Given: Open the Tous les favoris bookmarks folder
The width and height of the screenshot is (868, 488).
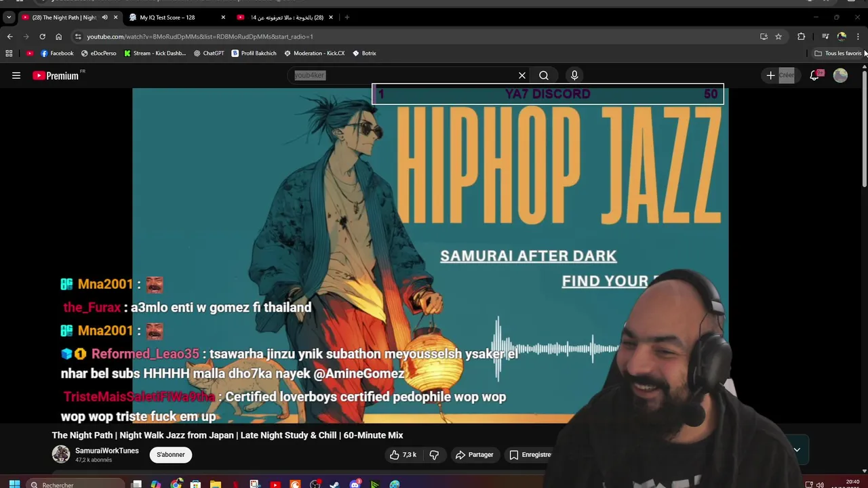Looking at the screenshot, I should pos(838,53).
